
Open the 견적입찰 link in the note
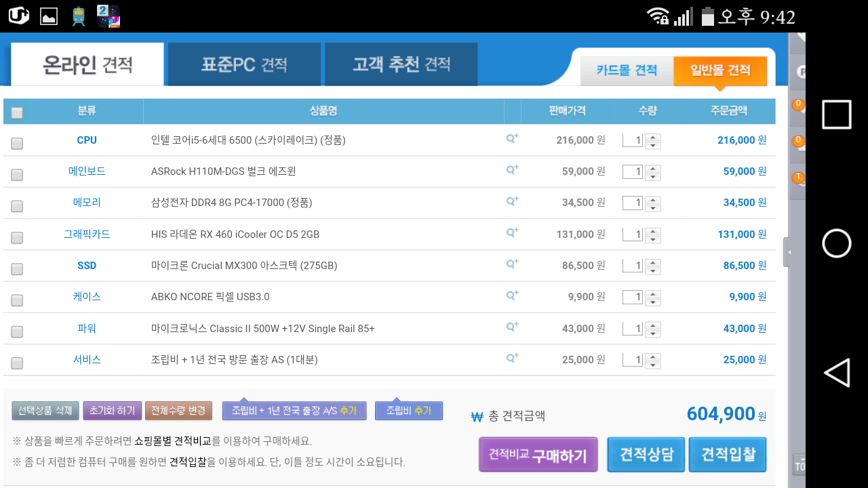[x=188, y=462]
